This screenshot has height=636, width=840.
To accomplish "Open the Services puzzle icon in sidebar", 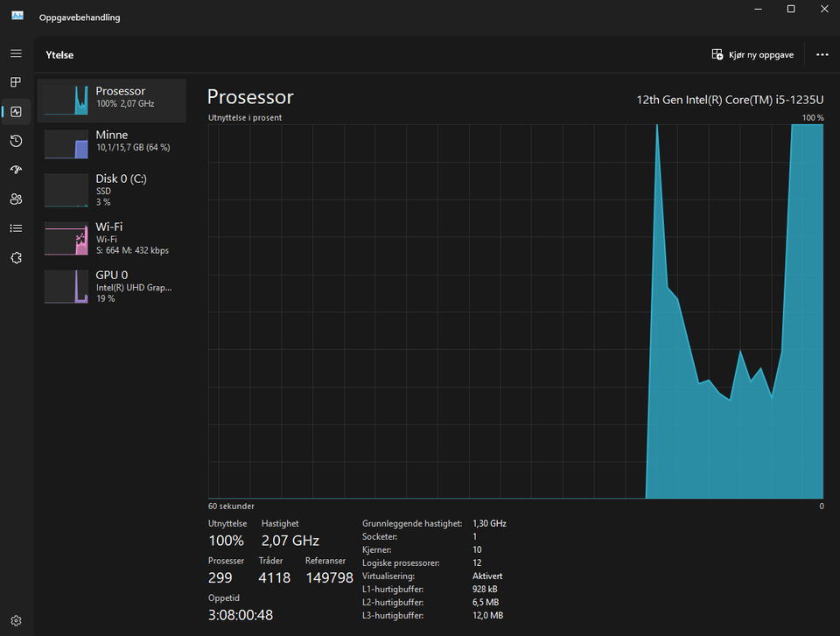I will (x=16, y=258).
